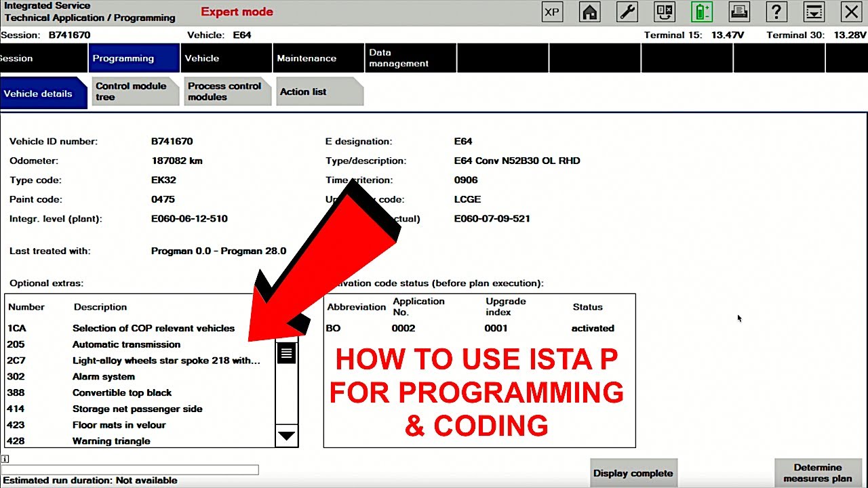Open the Data management menu

(x=411, y=58)
